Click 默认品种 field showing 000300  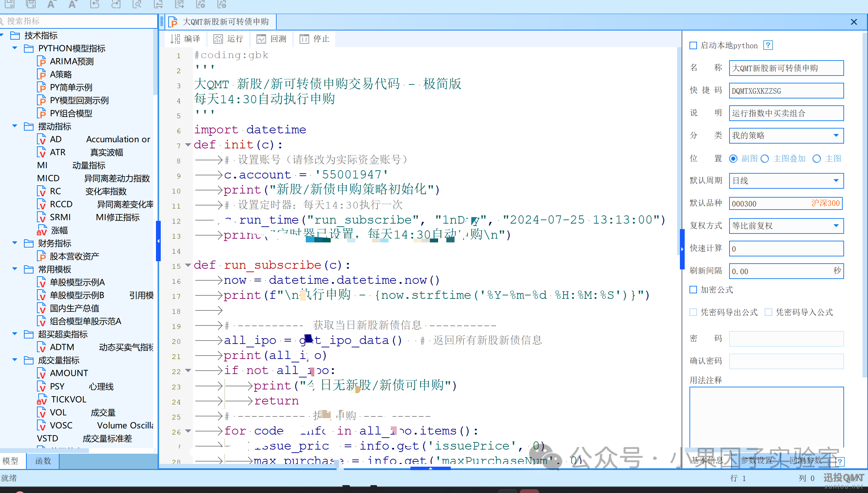[786, 203]
